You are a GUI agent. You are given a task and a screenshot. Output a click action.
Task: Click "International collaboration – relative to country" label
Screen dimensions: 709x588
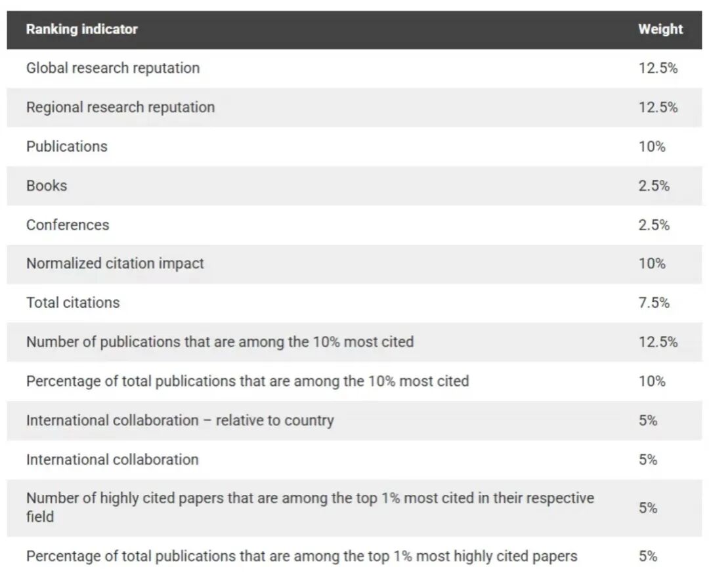pyautogui.click(x=180, y=421)
